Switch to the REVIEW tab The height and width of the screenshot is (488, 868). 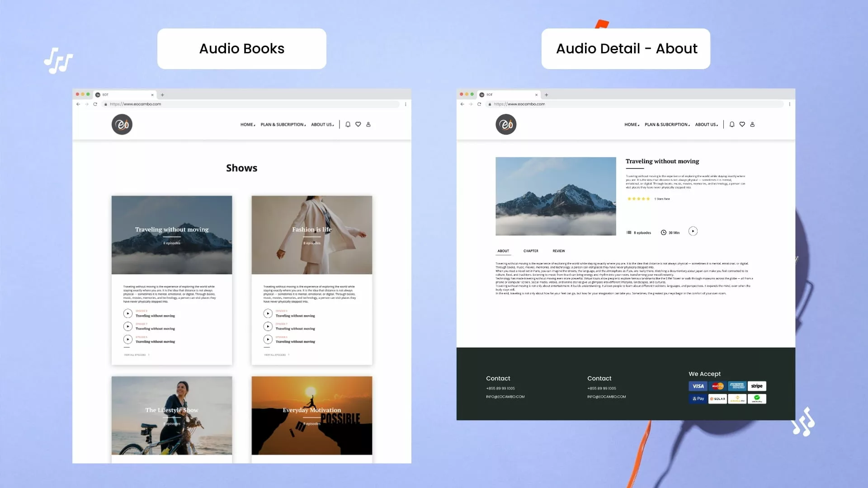(x=558, y=251)
